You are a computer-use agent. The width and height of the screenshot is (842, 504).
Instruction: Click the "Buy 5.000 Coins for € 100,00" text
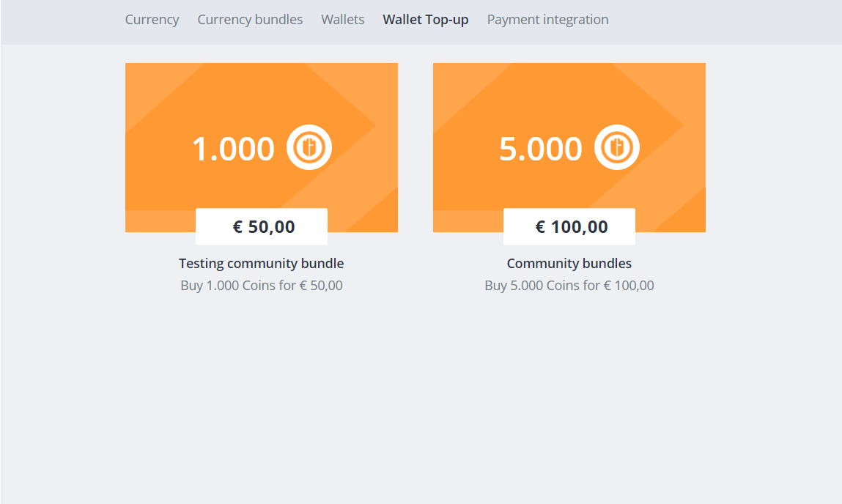pyautogui.click(x=569, y=285)
